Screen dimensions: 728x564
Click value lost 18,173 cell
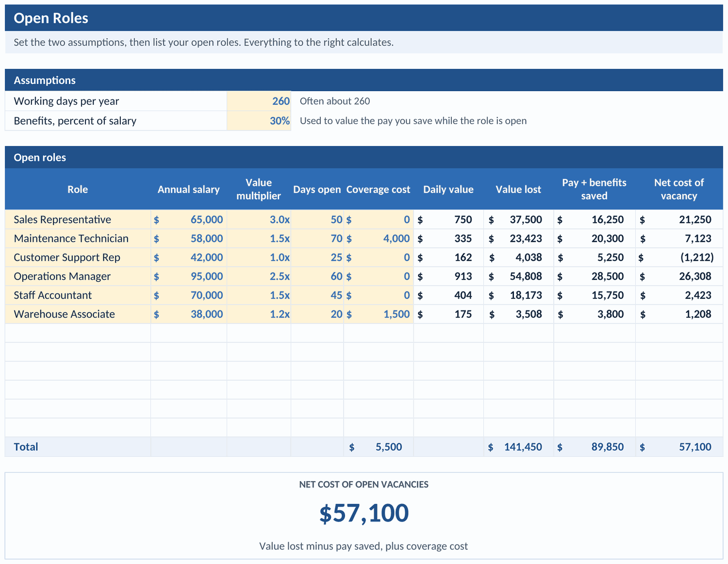pos(518,295)
